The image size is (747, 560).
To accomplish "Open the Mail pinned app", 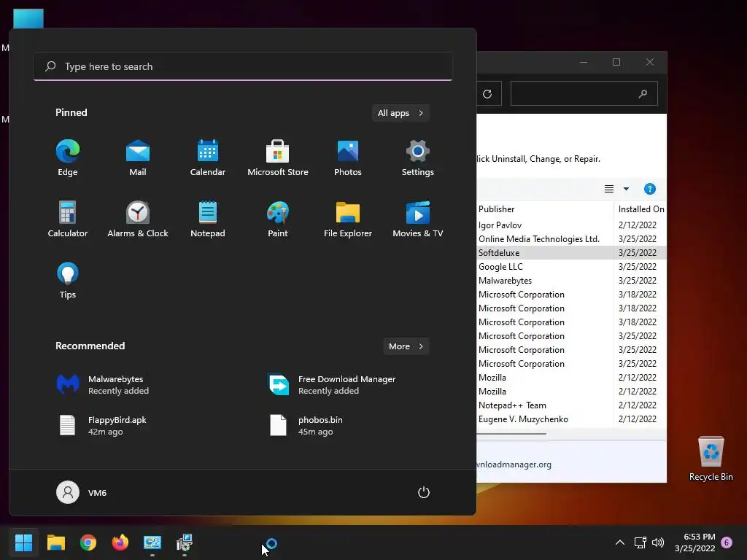I will (x=138, y=158).
